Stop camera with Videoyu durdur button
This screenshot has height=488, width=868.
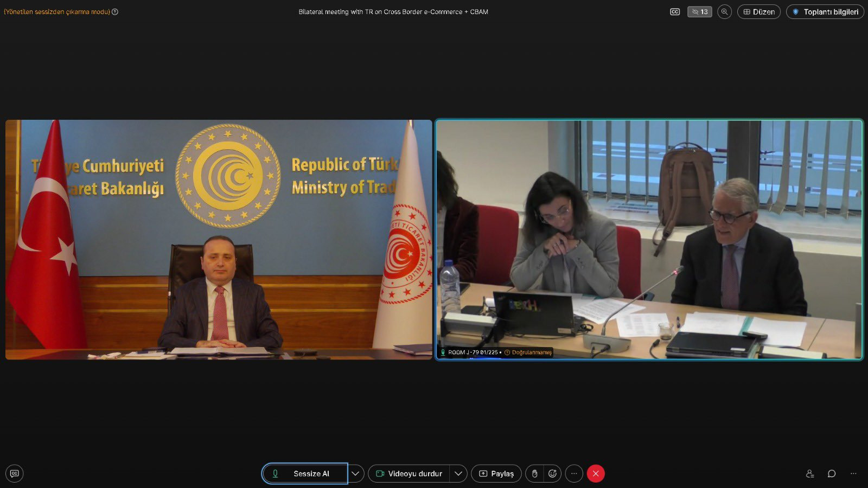pos(409,473)
